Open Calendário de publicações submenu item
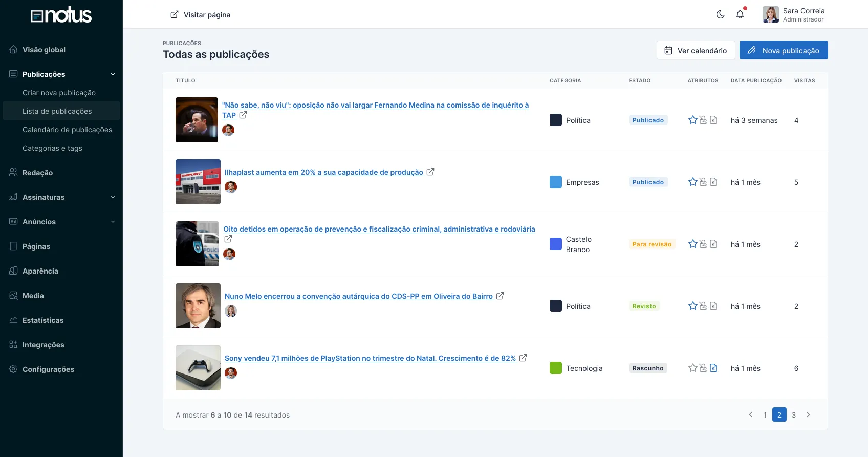The width and height of the screenshot is (868, 457). click(67, 130)
